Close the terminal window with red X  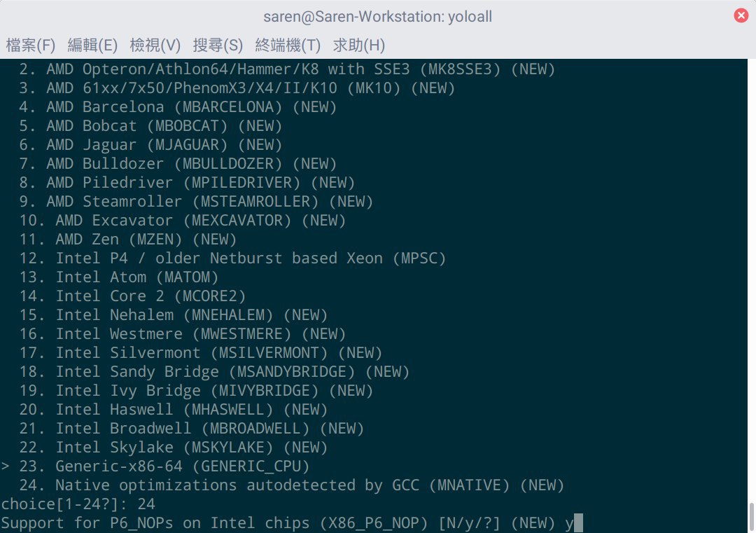(x=741, y=15)
